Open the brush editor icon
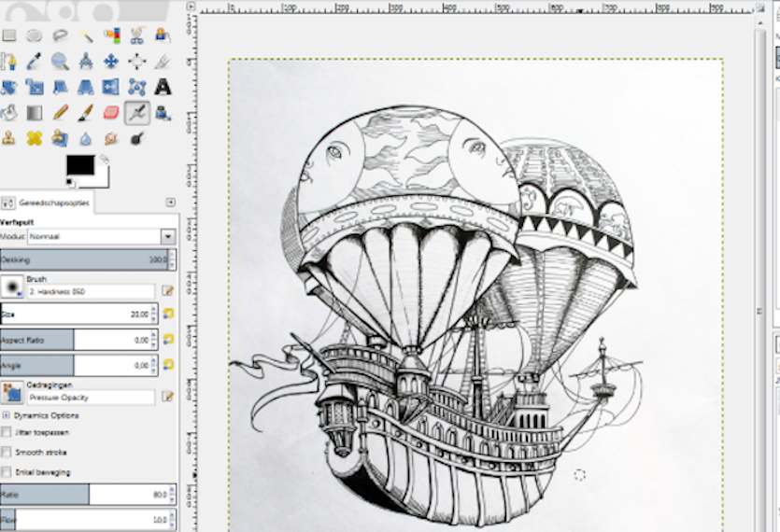 [x=167, y=291]
